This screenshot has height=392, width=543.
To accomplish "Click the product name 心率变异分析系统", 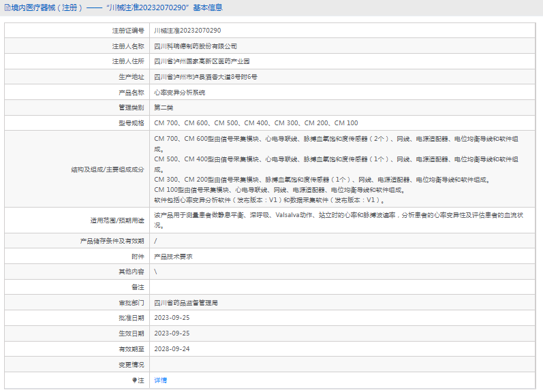I will [x=179, y=93].
